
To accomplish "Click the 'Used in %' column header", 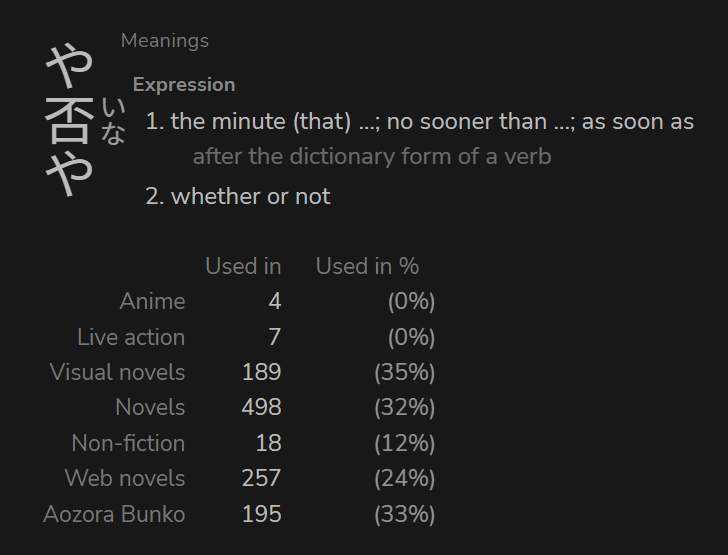I will point(367,267).
